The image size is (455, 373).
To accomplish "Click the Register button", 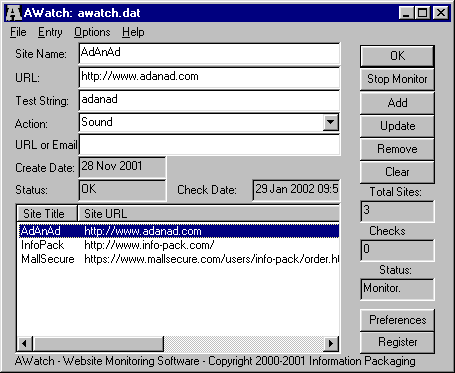I will [397, 342].
